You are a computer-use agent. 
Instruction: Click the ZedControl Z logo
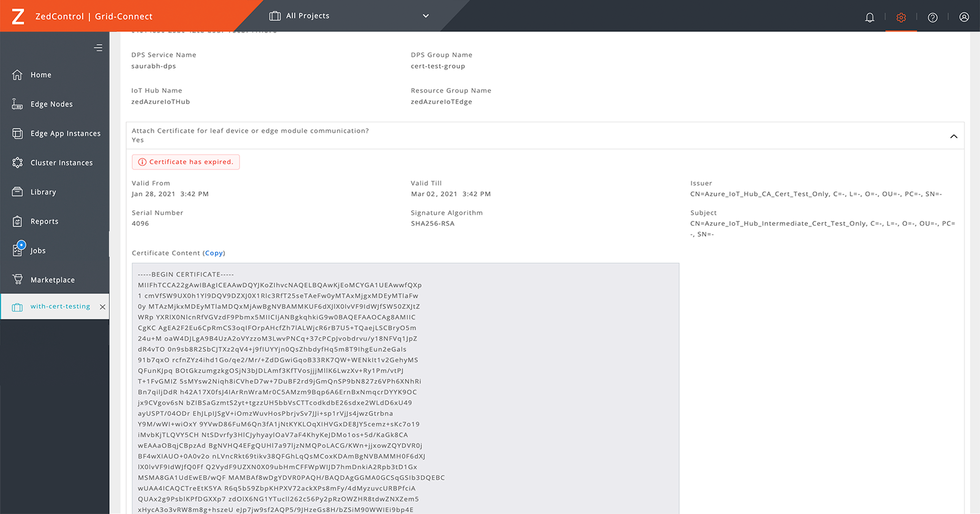tap(18, 17)
